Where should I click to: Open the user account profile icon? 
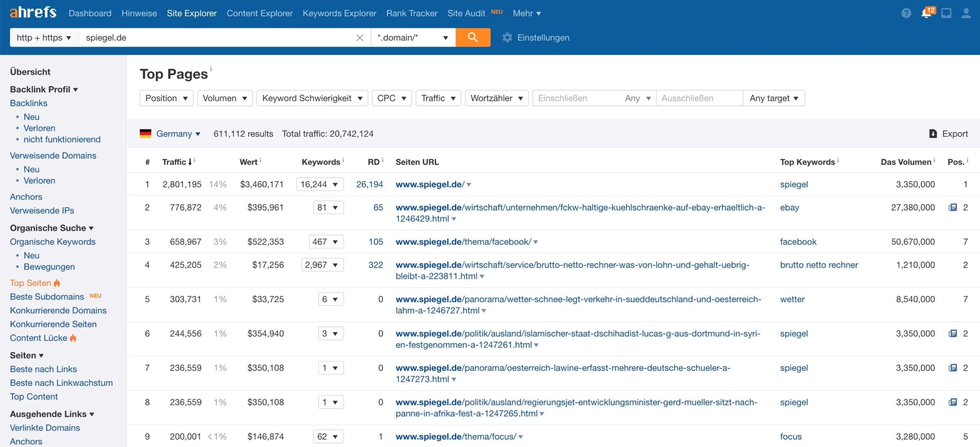click(967, 13)
